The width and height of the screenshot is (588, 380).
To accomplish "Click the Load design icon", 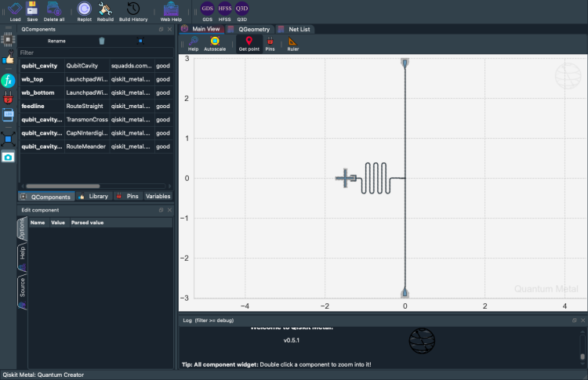I will point(15,9).
